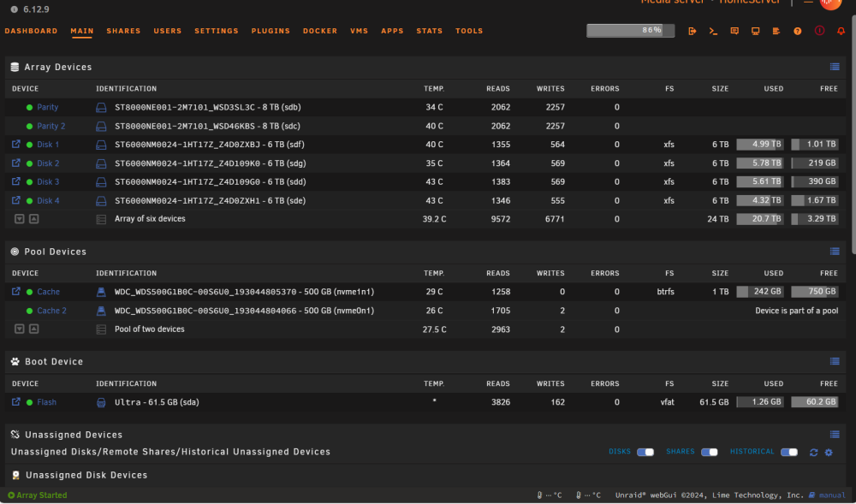Browse Disk 3 via its open-link icon

pos(15,181)
